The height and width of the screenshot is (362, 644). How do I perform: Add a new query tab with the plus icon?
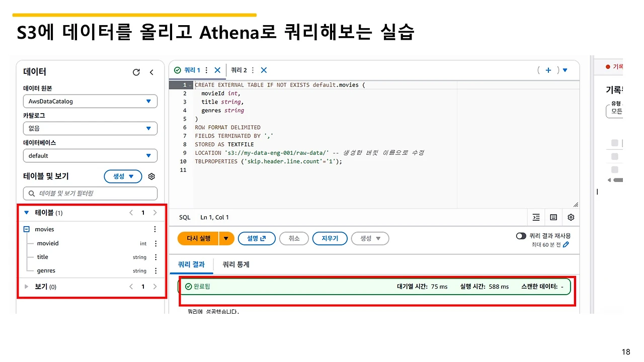(548, 70)
